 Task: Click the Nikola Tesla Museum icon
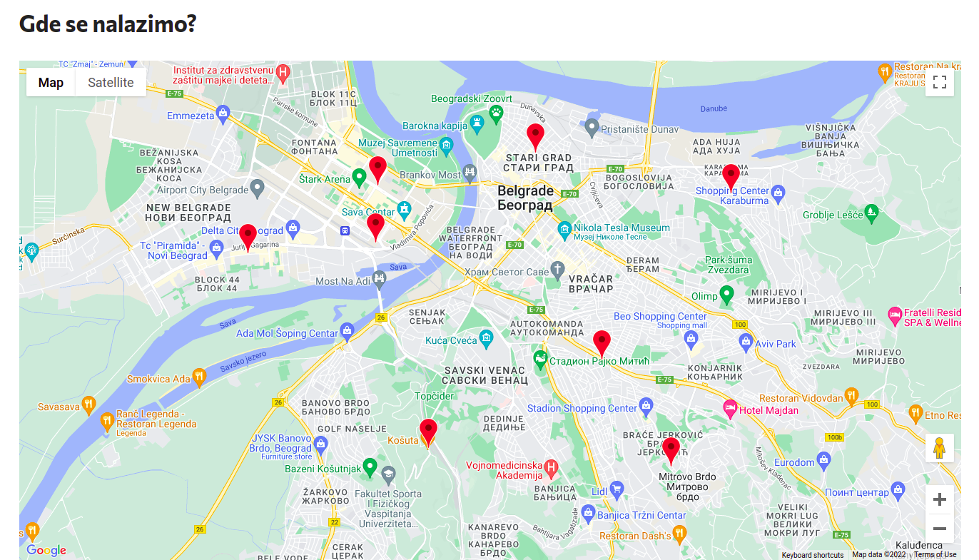coord(564,228)
